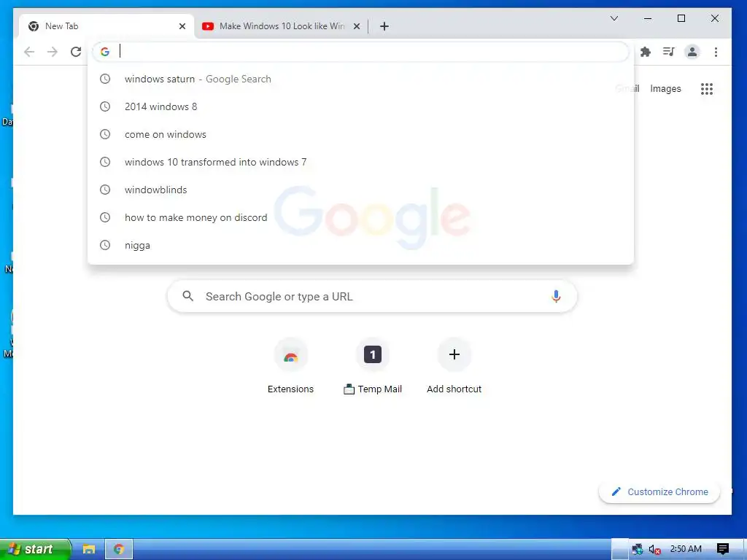Click the Add shortcut plus tile
747x560 pixels.
tap(454, 367)
